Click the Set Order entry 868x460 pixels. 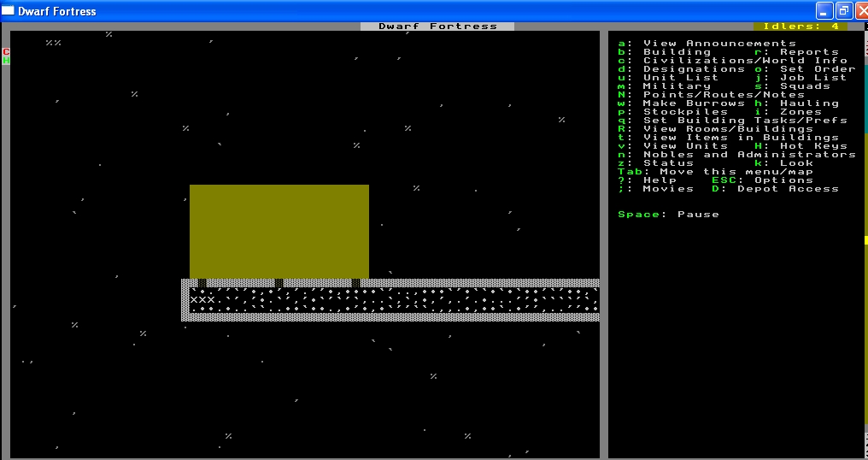[x=805, y=68]
